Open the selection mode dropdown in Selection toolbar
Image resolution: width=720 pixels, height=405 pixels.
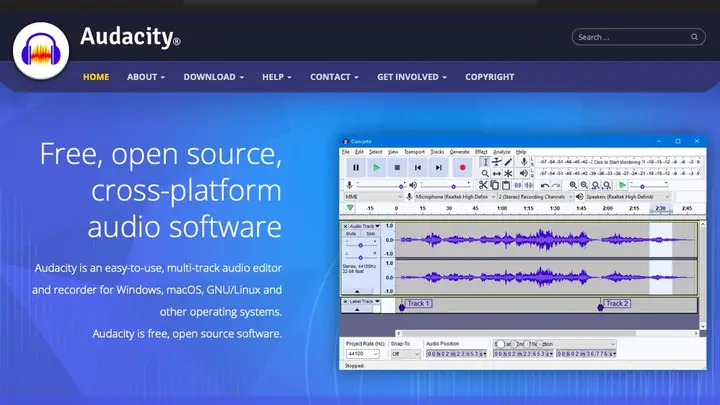554,344
